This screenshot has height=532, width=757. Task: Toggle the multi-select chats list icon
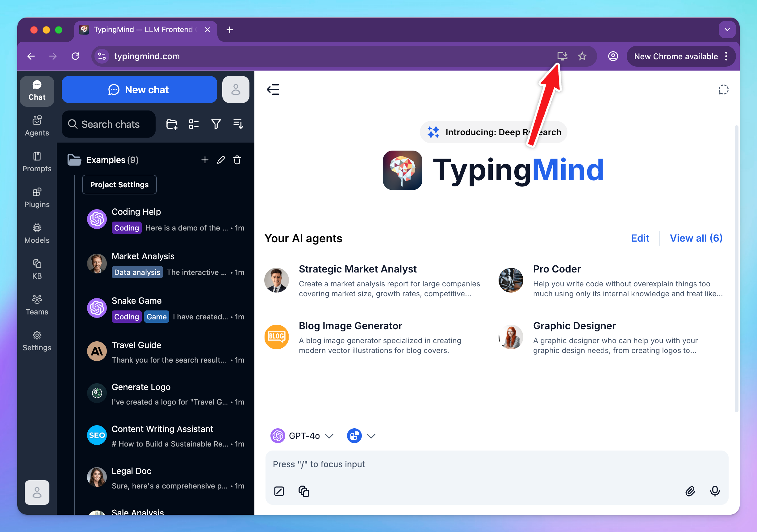pyautogui.click(x=194, y=124)
